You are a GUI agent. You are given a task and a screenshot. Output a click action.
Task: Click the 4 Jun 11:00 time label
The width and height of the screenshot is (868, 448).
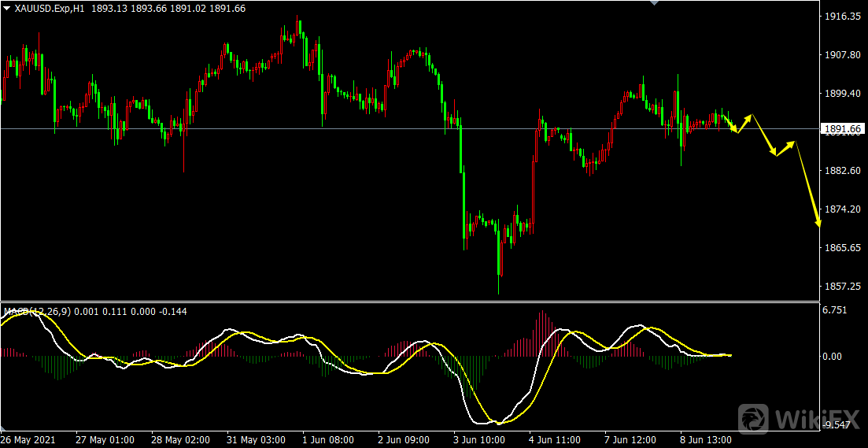[555, 439]
